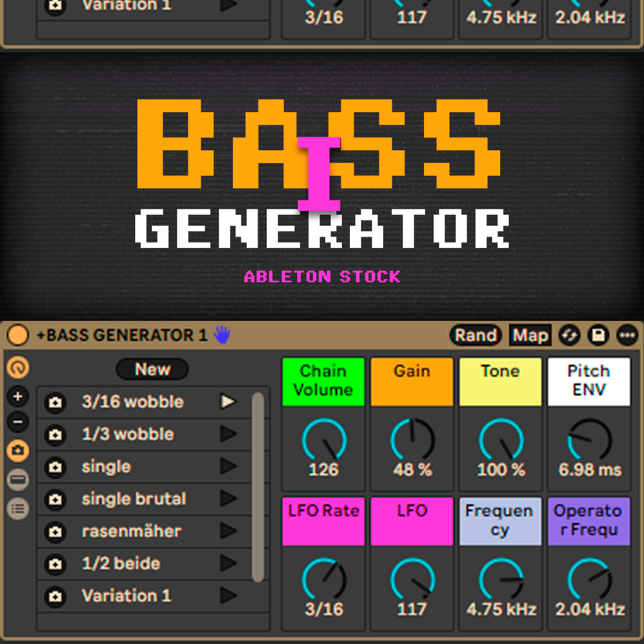The height and width of the screenshot is (644, 644).
Task: Launch the single brutal variation
Action: pyautogui.click(x=228, y=499)
